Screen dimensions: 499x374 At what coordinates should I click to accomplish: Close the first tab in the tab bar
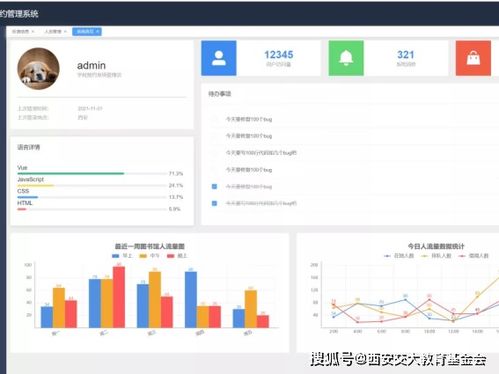[x=33, y=32]
